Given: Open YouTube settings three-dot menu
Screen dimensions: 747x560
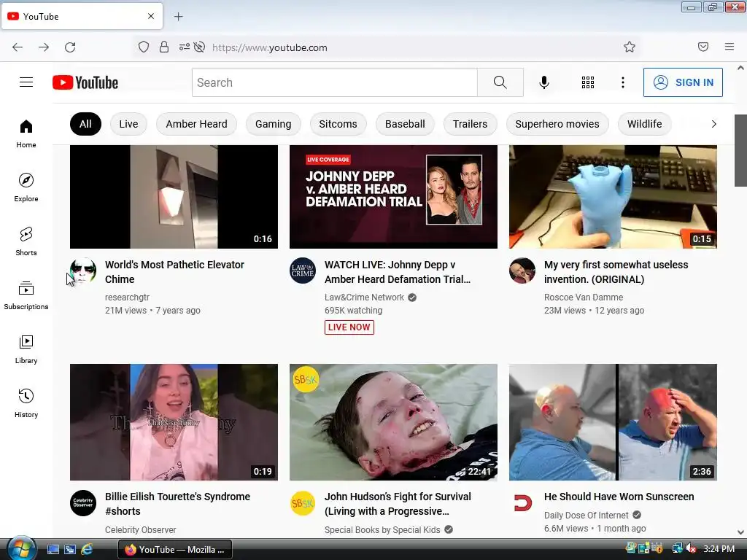Looking at the screenshot, I should [623, 82].
